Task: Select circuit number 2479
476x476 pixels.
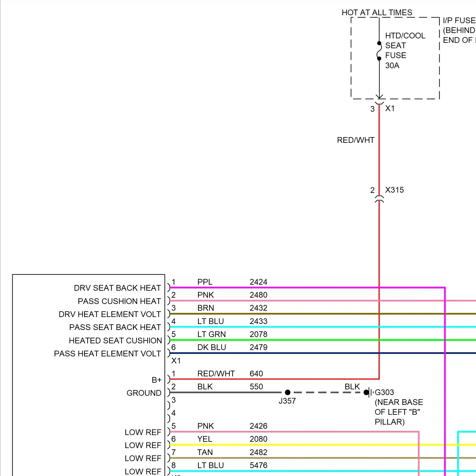Action: click(x=259, y=347)
